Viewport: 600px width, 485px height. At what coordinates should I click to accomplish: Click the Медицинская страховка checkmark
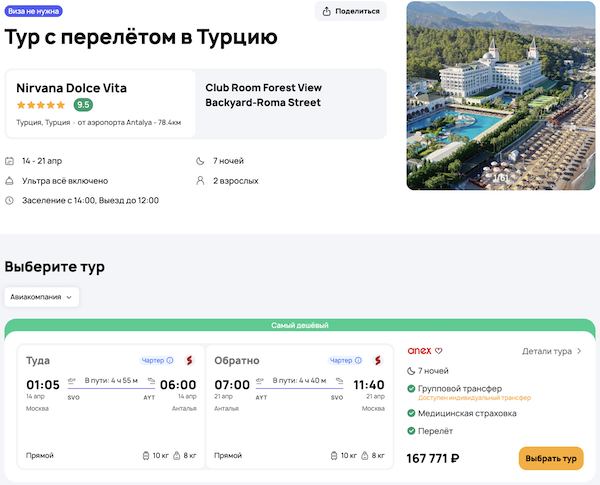[x=413, y=413]
